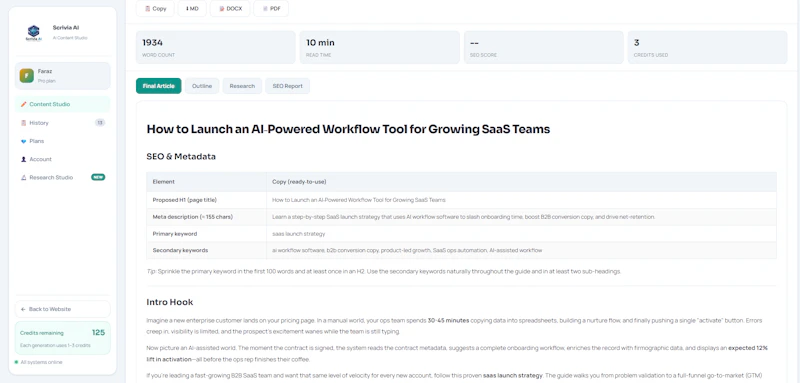Click the SEO Score stat card

(543, 47)
